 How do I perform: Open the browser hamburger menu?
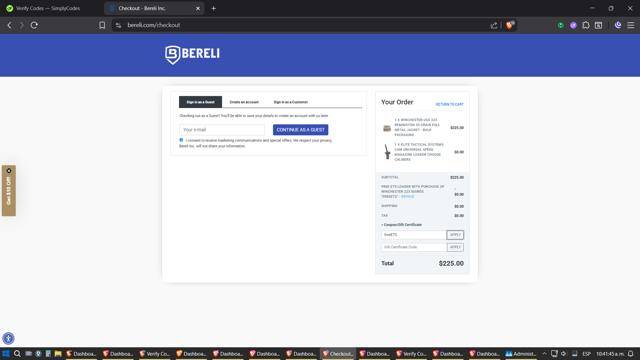tap(631, 25)
